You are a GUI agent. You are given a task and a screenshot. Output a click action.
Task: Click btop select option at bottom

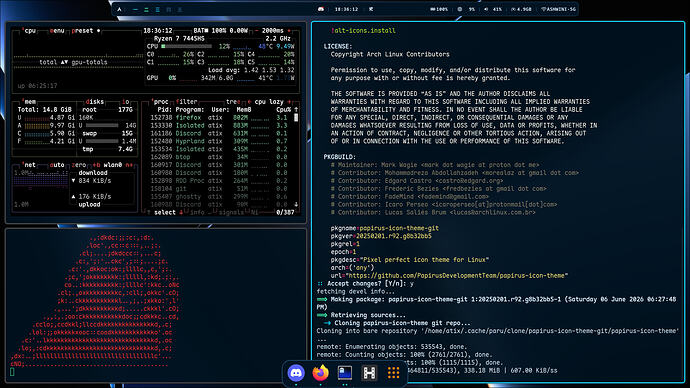165,212
